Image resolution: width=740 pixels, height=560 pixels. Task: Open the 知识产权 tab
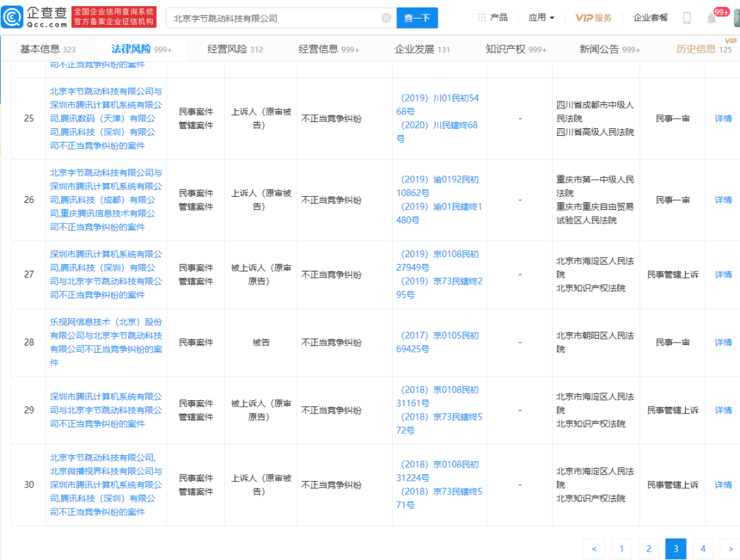coord(516,49)
